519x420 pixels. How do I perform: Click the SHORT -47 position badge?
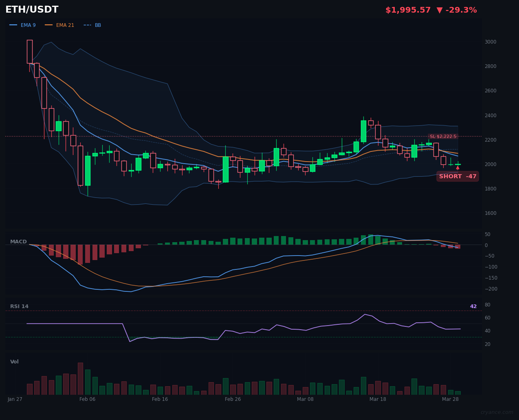pos(457,176)
